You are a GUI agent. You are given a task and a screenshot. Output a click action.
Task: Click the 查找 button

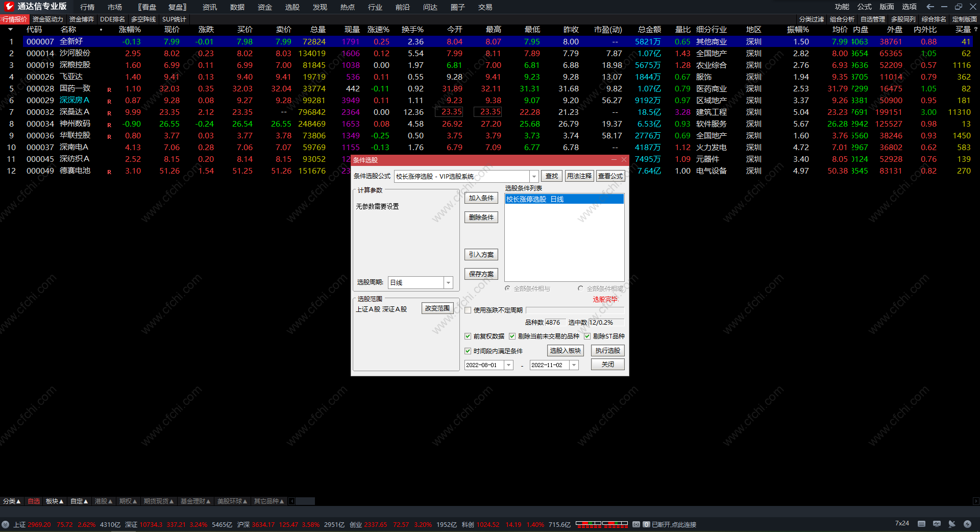pyautogui.click(x=552, y=176)
